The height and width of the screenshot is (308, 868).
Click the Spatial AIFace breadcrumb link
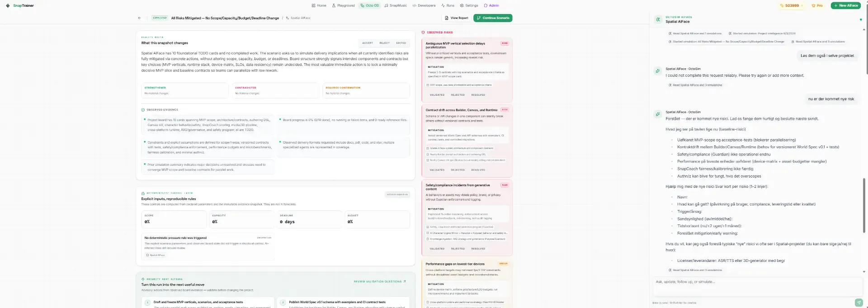(x=298, y=18)
